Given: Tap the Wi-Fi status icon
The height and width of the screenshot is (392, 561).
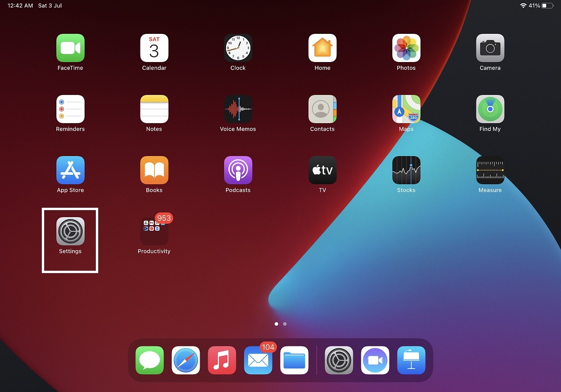Looking at the screenshot, I should point(523,6).
